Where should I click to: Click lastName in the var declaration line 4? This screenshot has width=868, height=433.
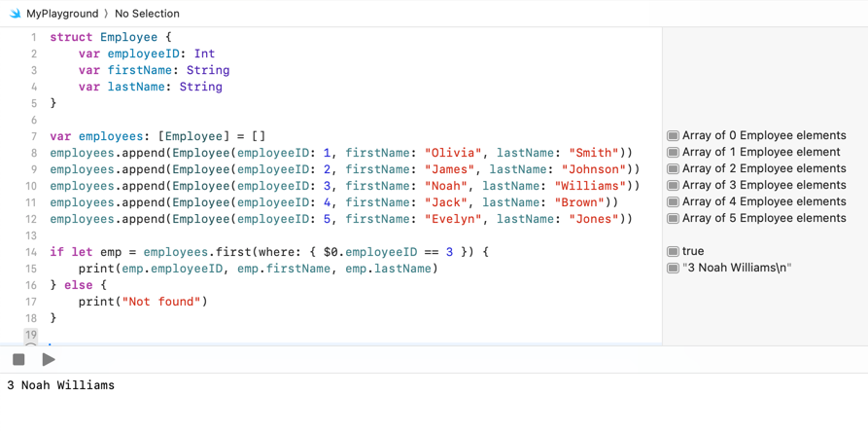point(136,87)
